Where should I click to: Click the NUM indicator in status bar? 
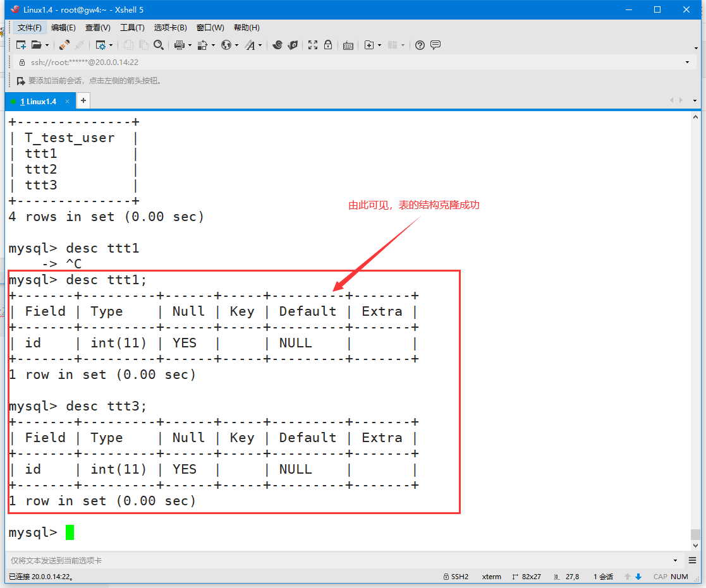(679, 577)
